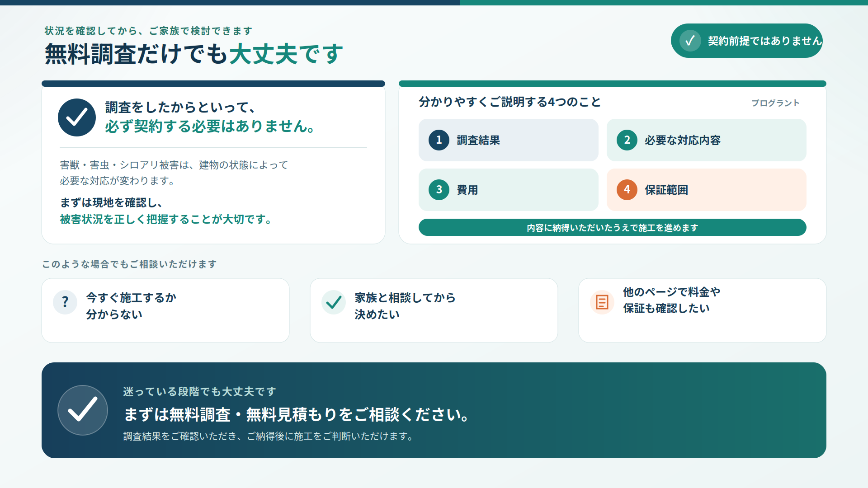Screen dimensions: 868x488
Task: Click the number 1 circle next to 調査結果
Action: (x=439, y=140)
